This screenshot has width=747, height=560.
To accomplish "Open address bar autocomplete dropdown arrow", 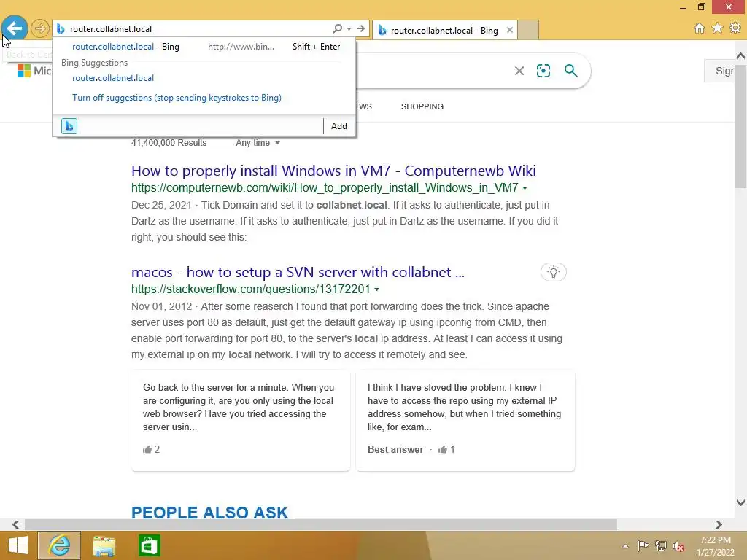I will click(x=349, y=28).
